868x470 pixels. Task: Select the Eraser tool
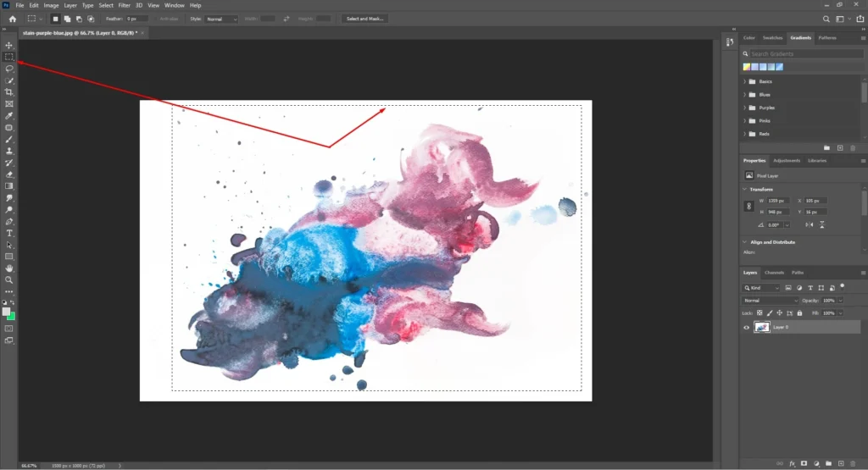point(8,174)
